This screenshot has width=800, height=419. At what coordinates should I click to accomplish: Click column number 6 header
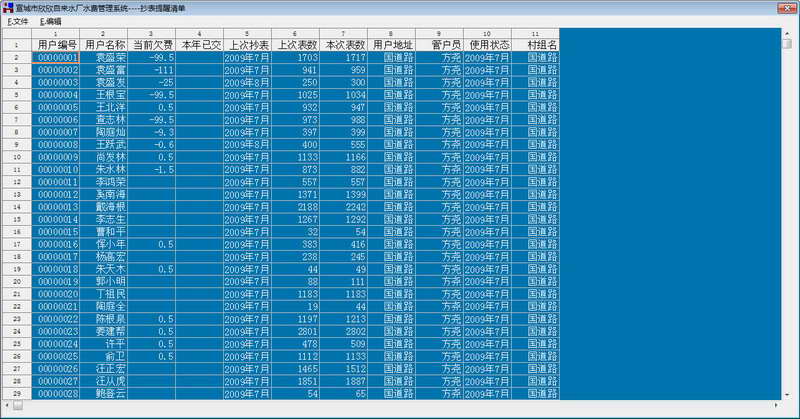pyautogui.click(x=295, y=34)
